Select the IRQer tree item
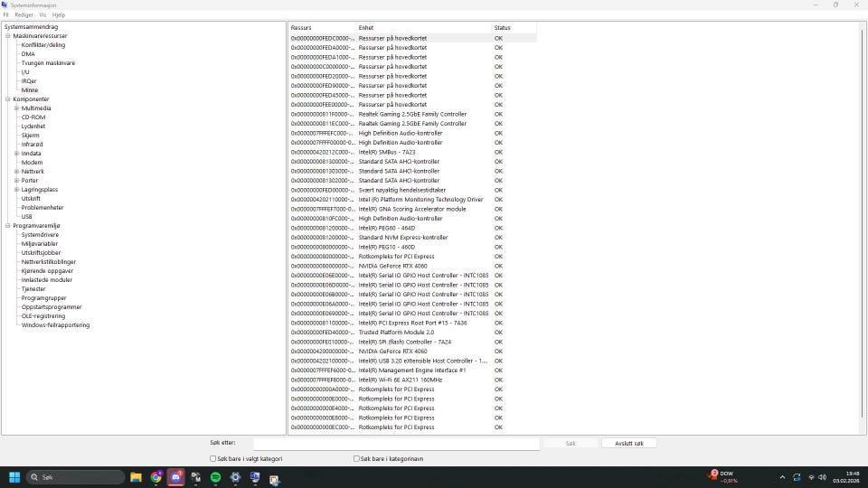This screenshot has height=488, width=868. (x=29, y=80)
